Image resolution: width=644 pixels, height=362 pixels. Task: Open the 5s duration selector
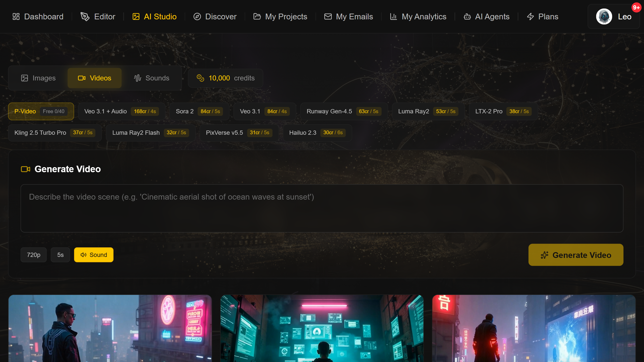60,255
